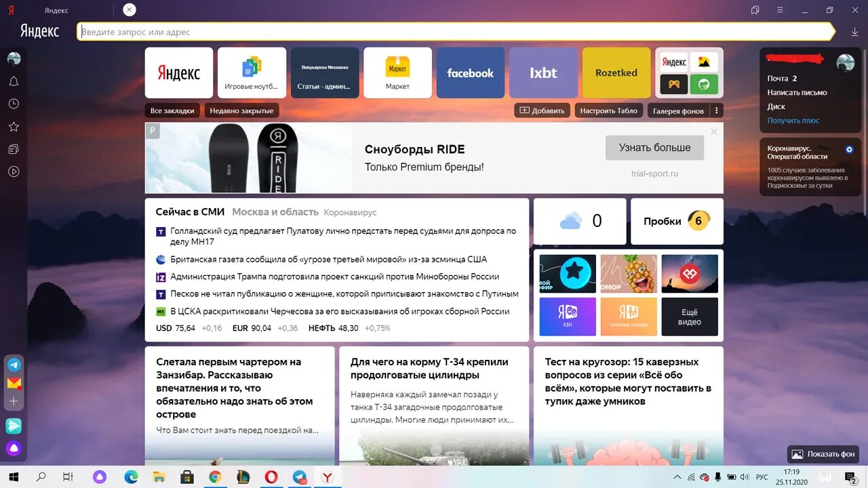
Task: Open collections icon in left sidebar
Action: click(14, 149)
